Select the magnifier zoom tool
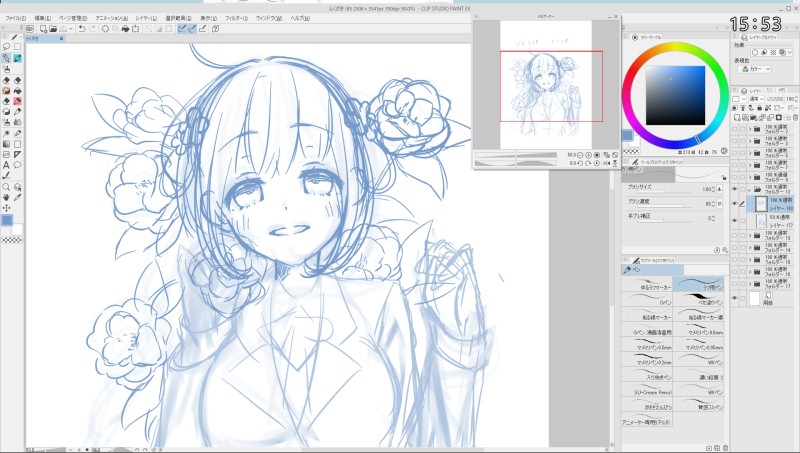The width and height of the screenshot is (800, 453). 7,187
